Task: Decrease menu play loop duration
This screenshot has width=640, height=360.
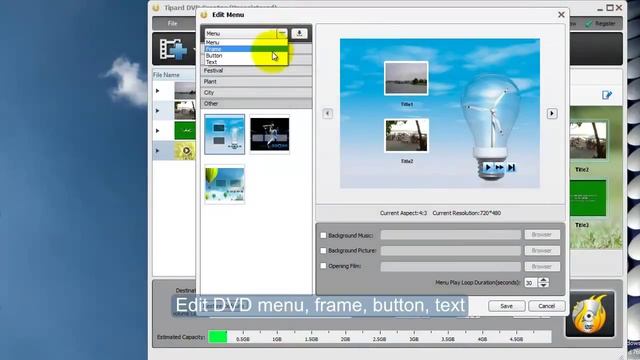Action: pos(543,285)
